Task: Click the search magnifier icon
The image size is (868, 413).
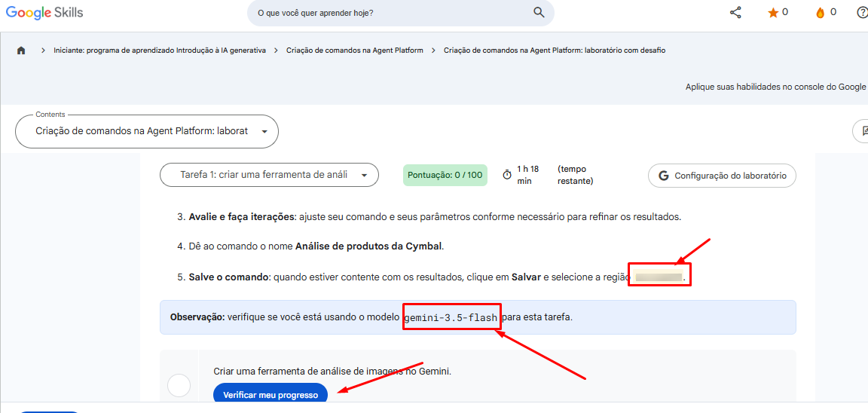Action: (539, 13)
